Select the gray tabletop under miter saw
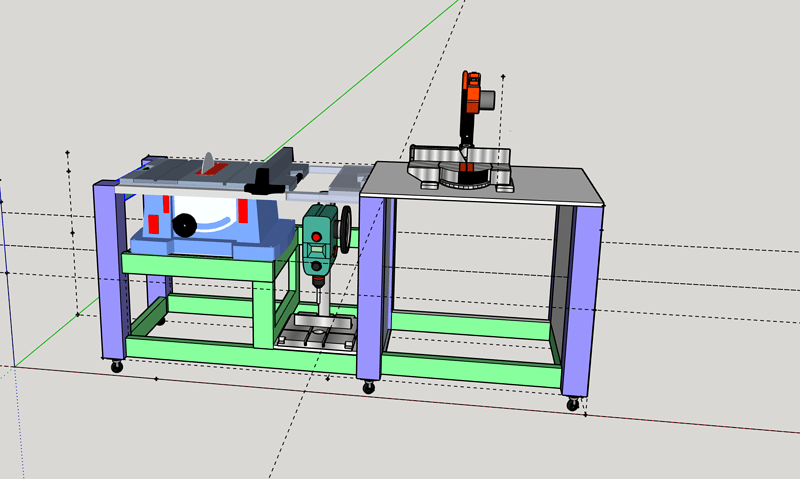Screen dimensions: 800x479 tap(480, 185)
